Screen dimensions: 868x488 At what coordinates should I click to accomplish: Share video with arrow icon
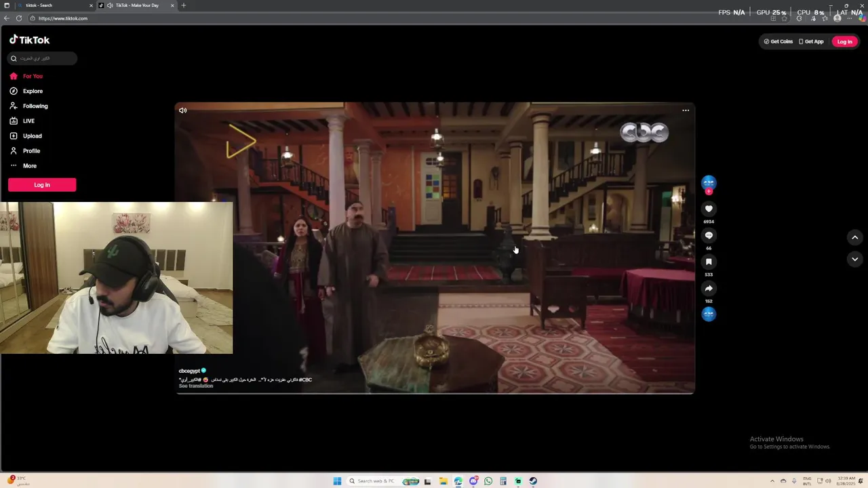tap(709, 288)
